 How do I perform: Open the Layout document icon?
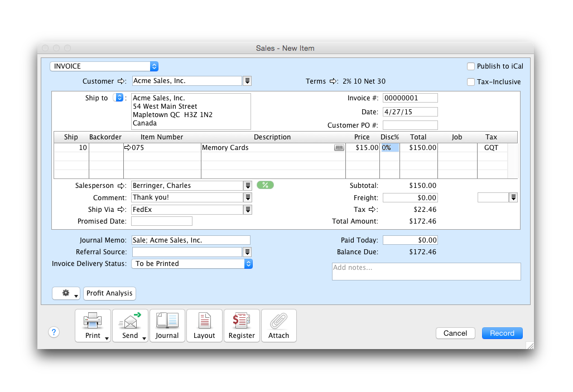point(204,325)
